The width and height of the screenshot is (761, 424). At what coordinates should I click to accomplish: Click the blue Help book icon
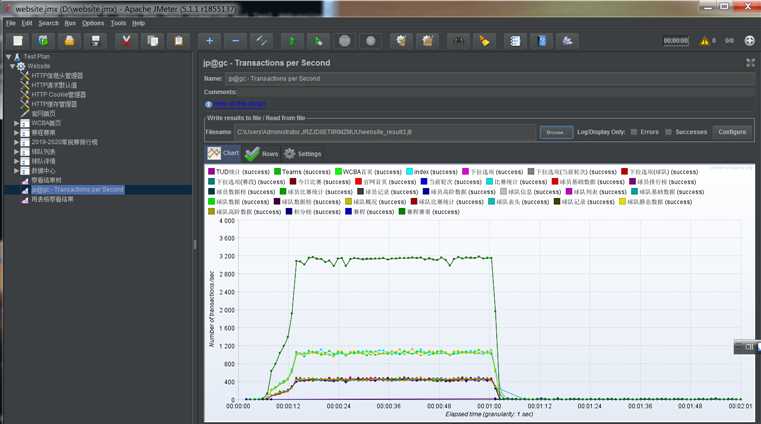(542, 41)
